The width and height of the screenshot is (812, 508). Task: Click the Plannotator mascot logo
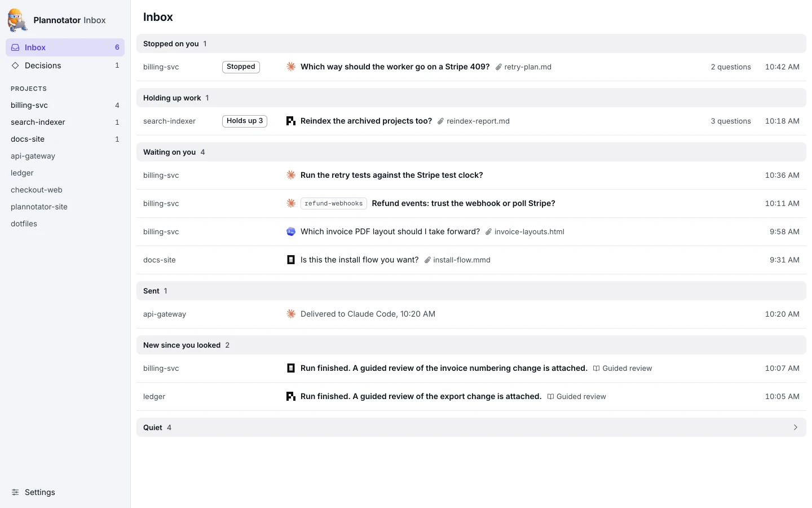17,20
